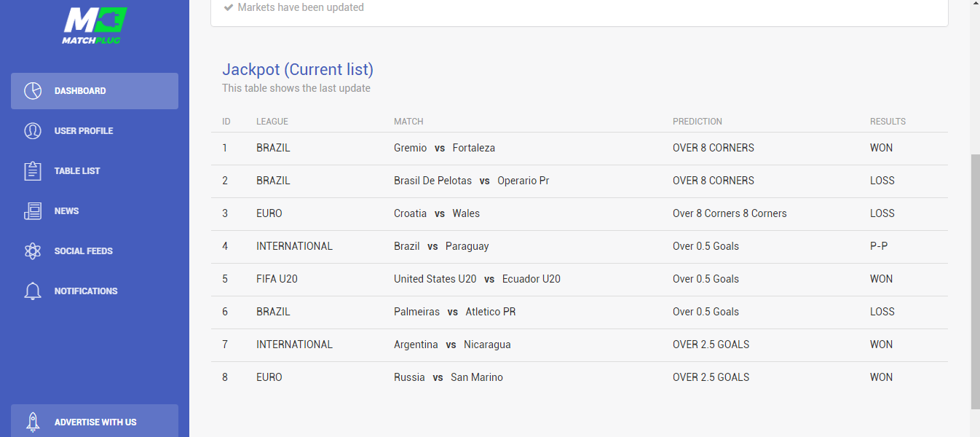The height and width of the screenshot is (437, 980).
Task: Click the page vertical scrollbar thumb
Action: (975, 282)
